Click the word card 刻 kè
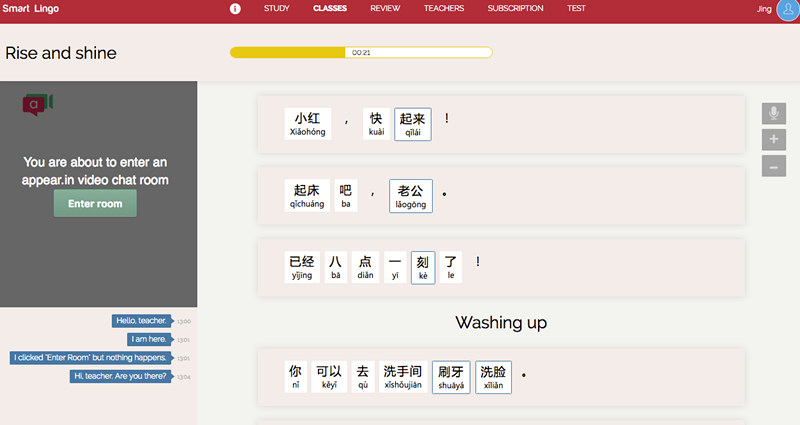The image size is (800, 425). click(423, 267)
